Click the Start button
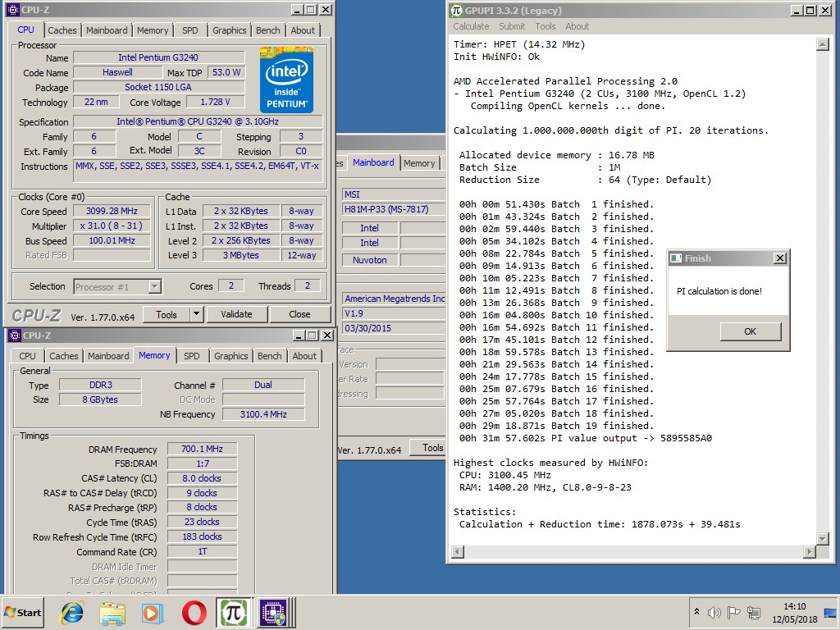 (x=23, y=612)
